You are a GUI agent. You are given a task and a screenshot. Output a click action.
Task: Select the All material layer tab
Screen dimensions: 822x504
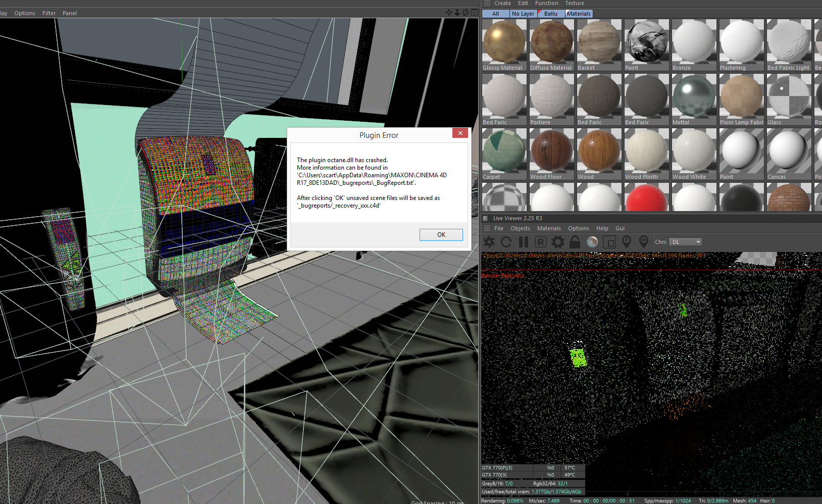(496, 14)
